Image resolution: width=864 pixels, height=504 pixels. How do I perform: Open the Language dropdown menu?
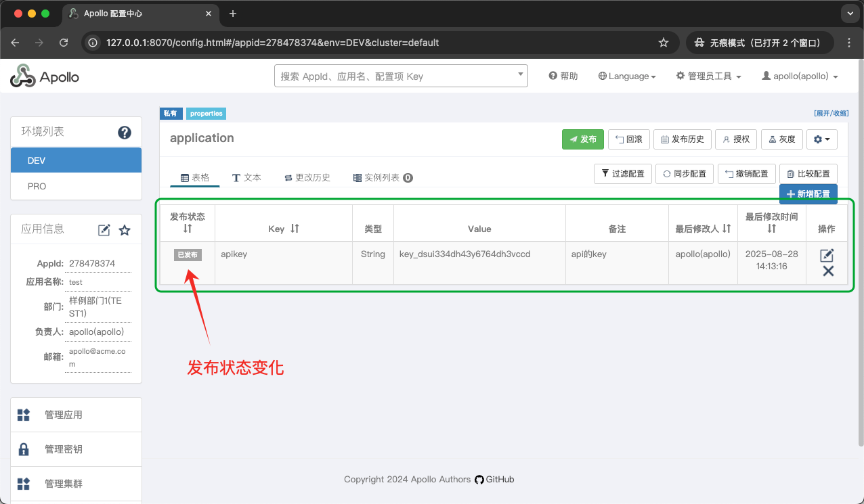pos(627,76)
